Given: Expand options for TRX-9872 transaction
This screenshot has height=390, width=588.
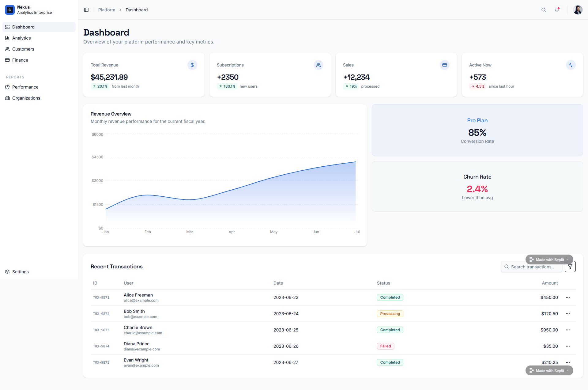Looking at the screenshot, I should point(568,314).
